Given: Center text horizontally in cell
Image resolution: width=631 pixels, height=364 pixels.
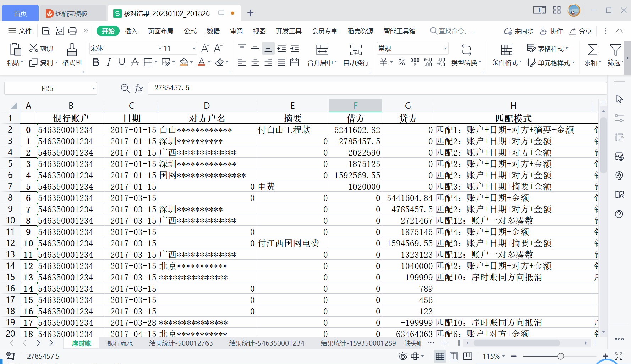Looking at the screenshot, I should coord(255,62).
